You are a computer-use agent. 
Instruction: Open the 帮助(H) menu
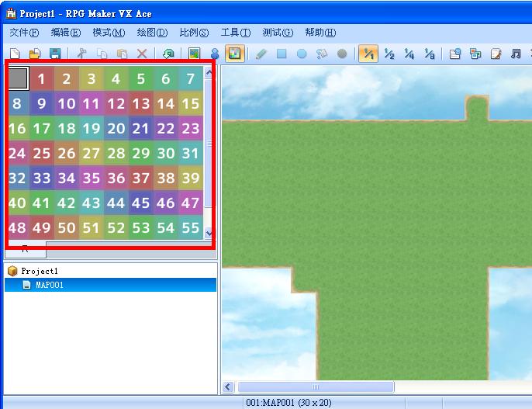click(x=320, y=33)
